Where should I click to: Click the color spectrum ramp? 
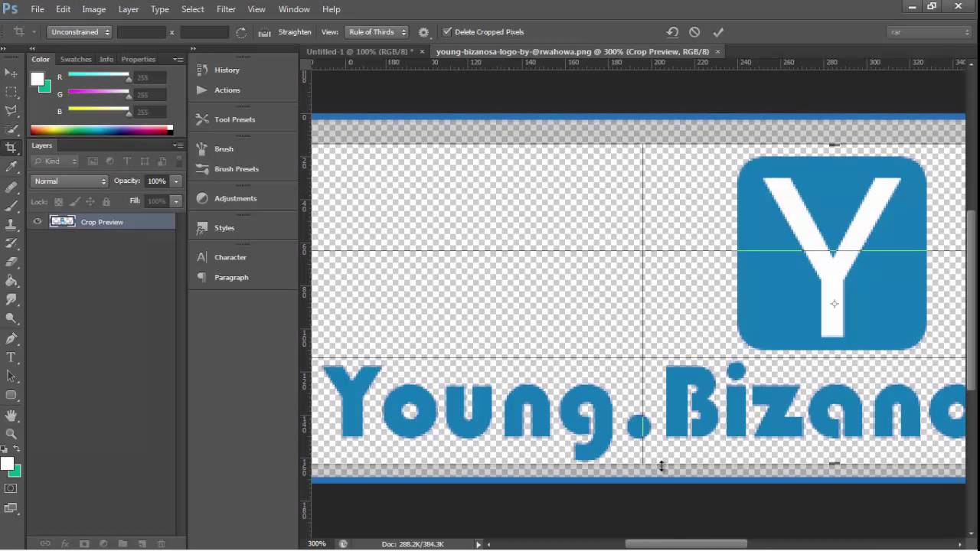click(x=101, y=130)
